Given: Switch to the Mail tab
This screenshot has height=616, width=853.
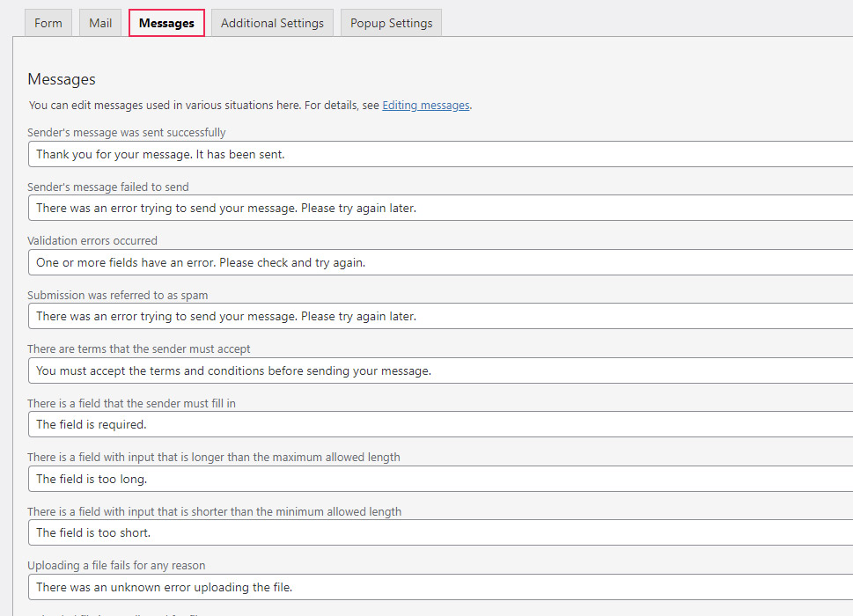Looking at the screenshot, I should pos(99,22).
